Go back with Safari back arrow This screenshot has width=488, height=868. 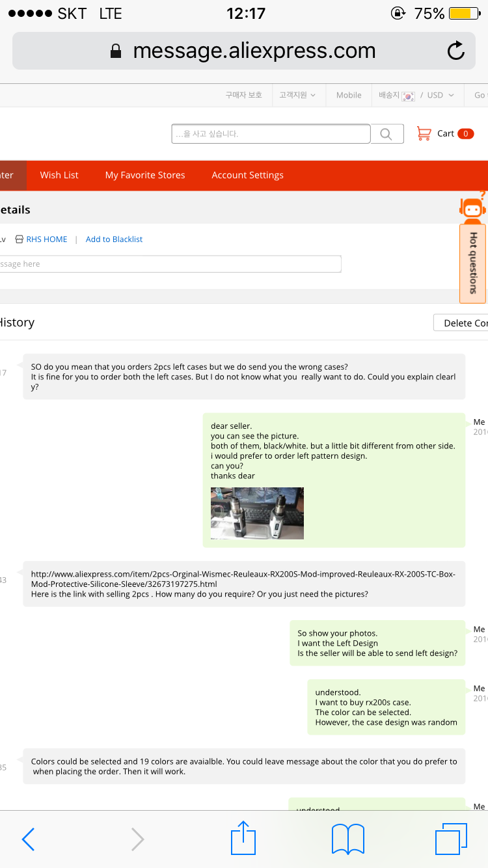[x=28, y=839]
